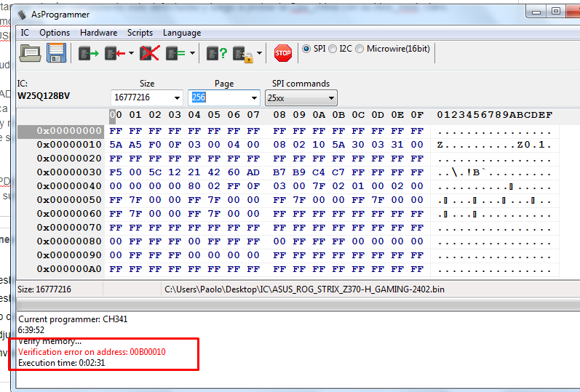The height and width of the screenshot is (392, 580).
Task: Open the Language menu
Action: pos(182,33)
